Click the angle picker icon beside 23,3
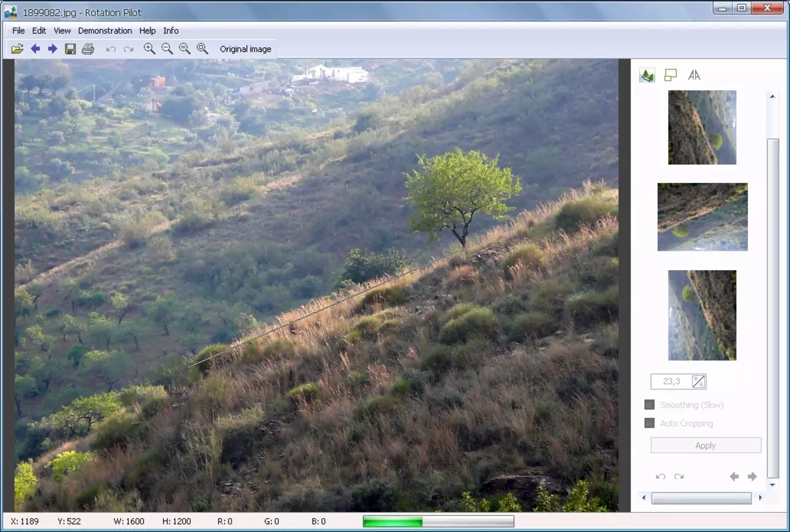790x532 pixels. click(698, 381)
